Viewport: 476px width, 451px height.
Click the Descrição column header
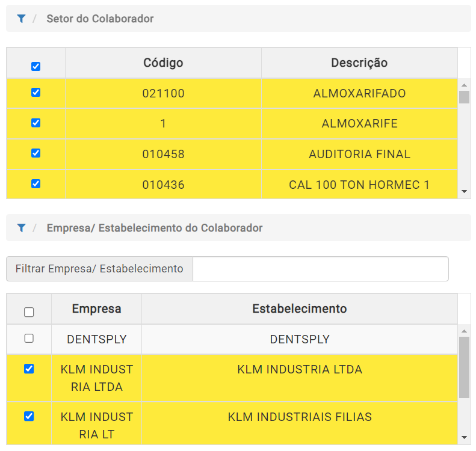359,63
